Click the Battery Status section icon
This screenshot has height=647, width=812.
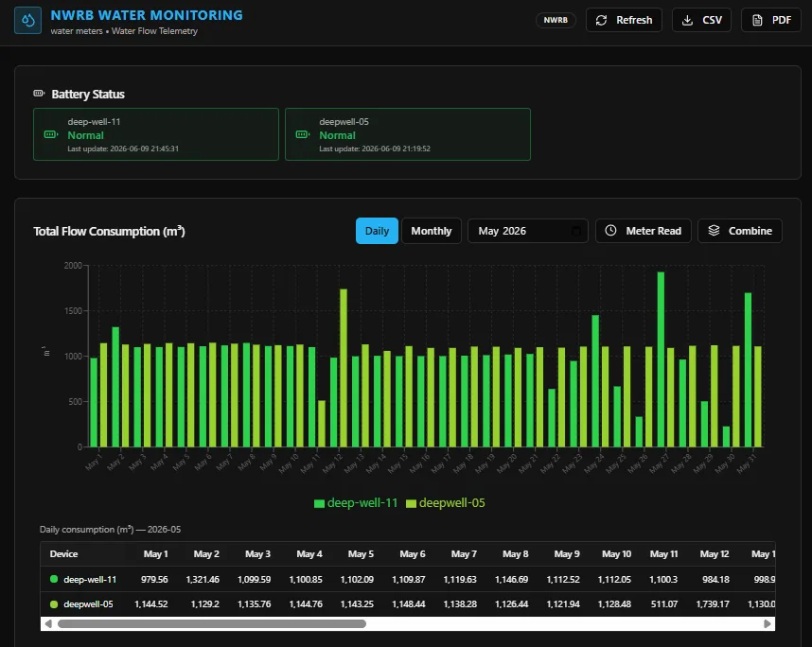click(x=39, y=94)
